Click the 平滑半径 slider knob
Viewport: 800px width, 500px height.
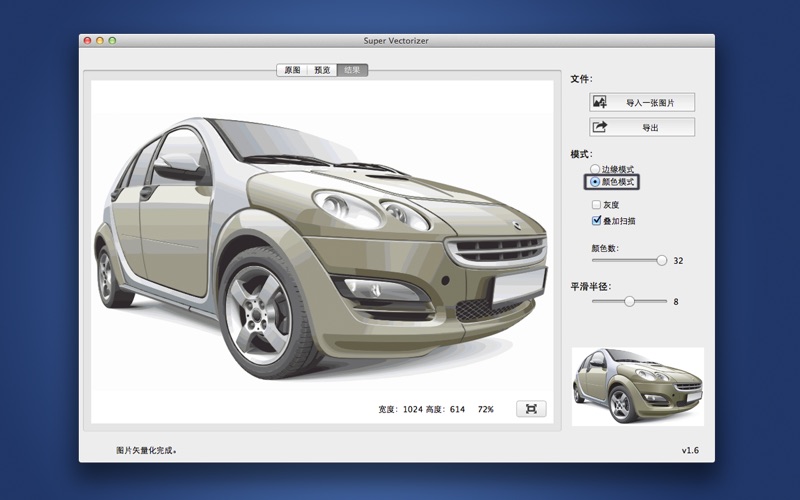(x=629, y=301)
